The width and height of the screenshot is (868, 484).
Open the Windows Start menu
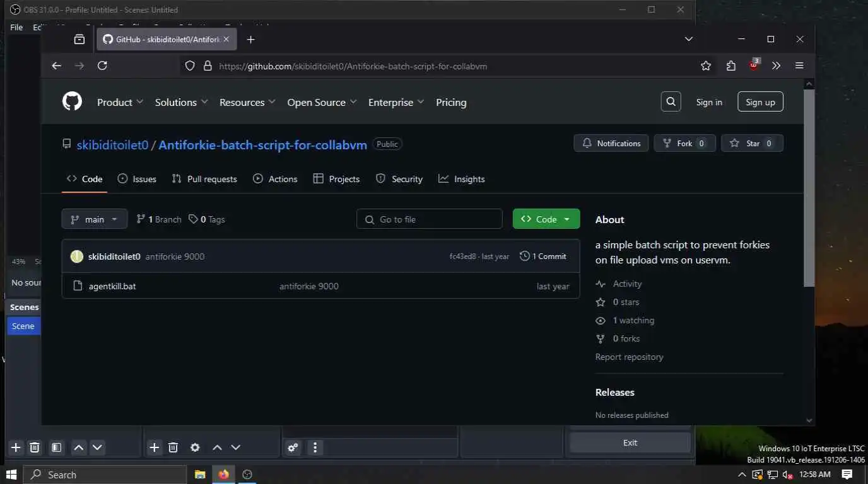tap(11, 475)
